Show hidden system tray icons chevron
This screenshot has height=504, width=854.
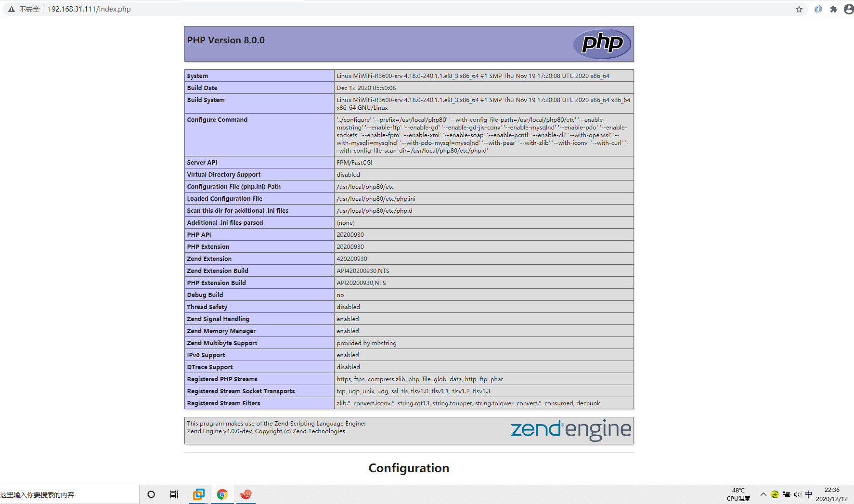click(x=763, y=494)
